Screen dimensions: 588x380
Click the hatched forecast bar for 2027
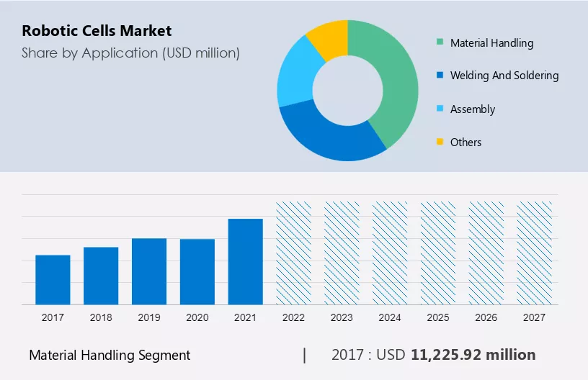(535, 253)
